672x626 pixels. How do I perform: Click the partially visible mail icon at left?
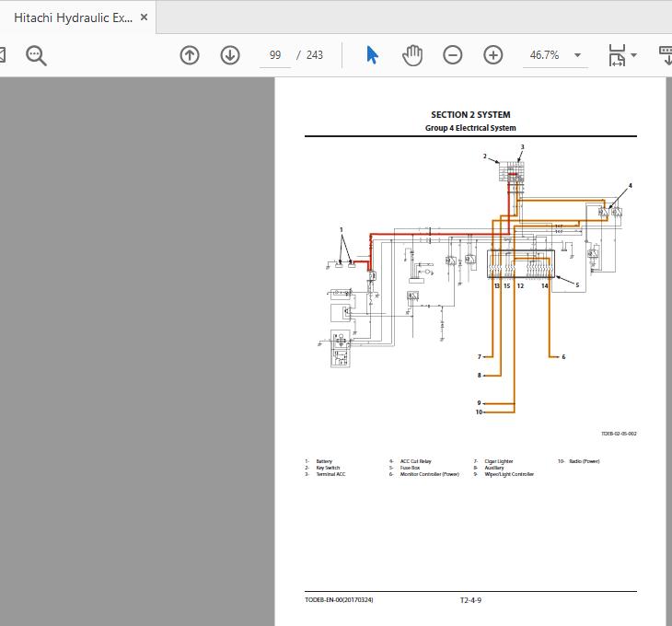2,55
